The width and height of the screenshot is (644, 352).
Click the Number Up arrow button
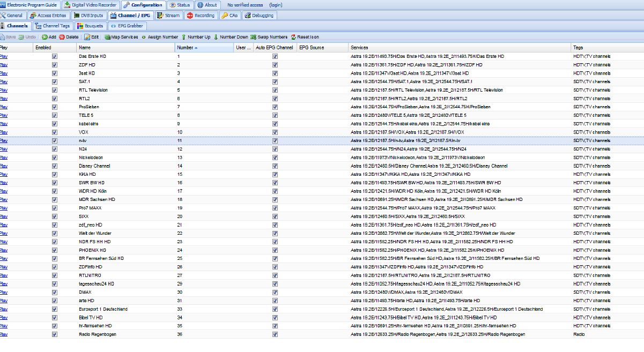[196, 37]
